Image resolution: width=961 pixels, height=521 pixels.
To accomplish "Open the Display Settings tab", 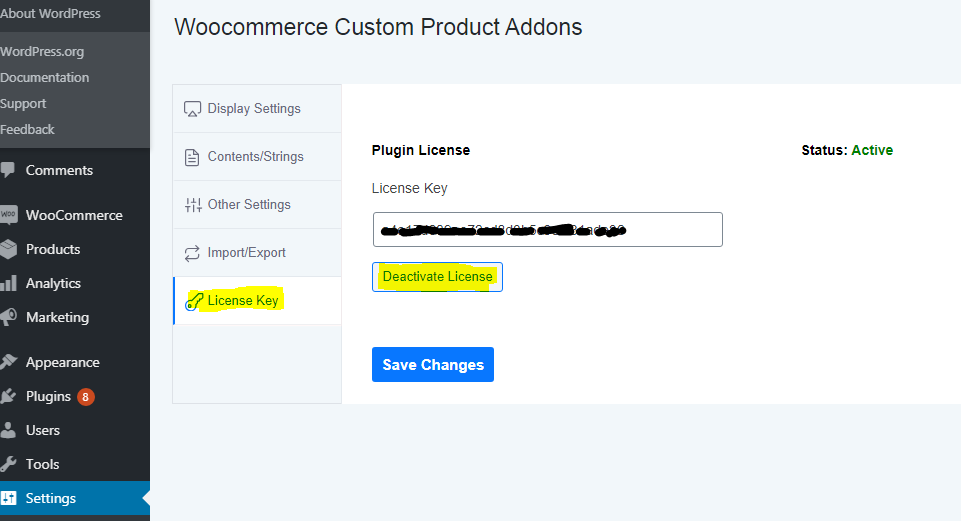I will click(x=254, y=108).
